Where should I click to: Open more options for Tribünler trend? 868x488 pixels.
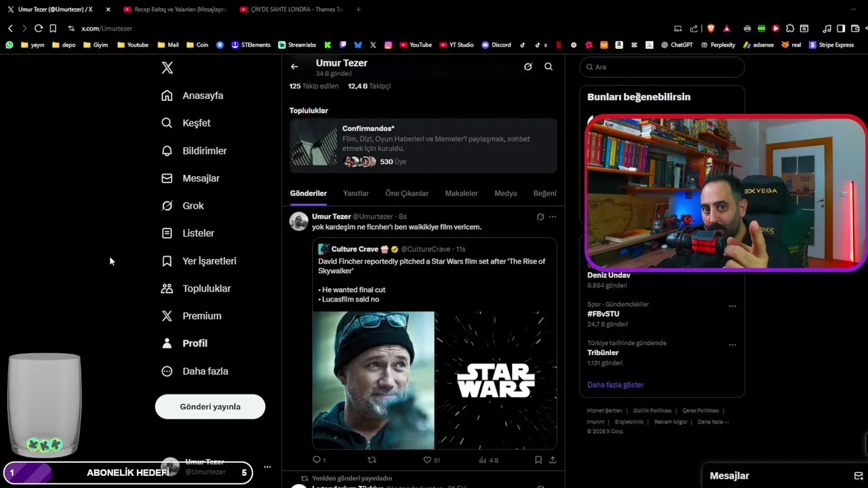click(732, 344)
